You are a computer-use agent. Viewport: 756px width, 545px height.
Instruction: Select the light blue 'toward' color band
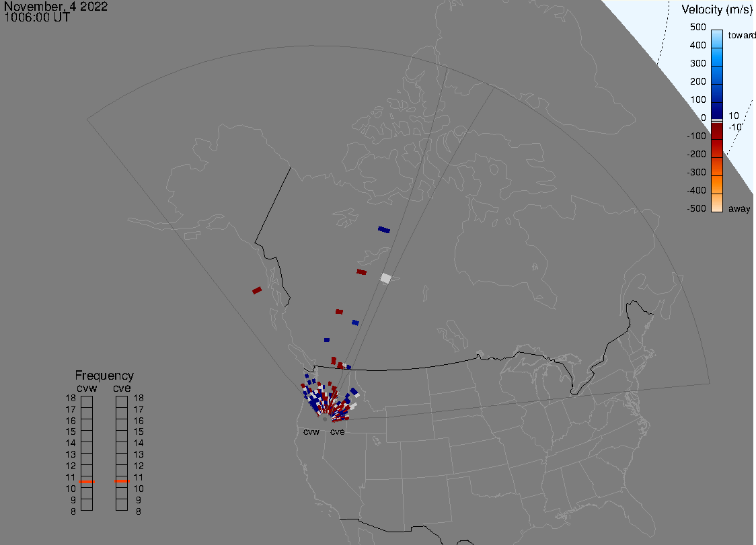tap(717, 38)
